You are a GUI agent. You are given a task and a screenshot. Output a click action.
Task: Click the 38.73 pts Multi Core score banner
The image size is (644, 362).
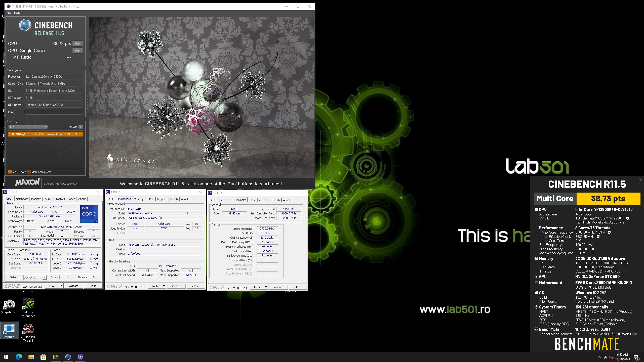pos(608,199)
